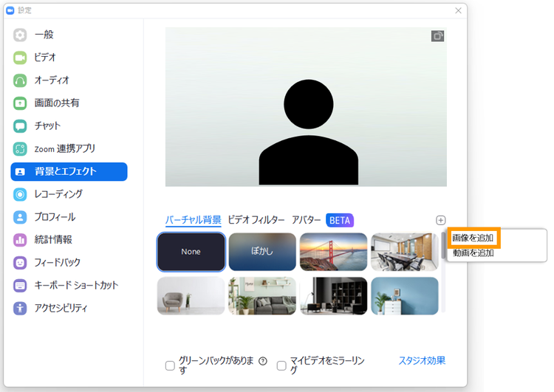Select the None background thumbnail
This screenshot has width=554, height=392.
[191, 252]
